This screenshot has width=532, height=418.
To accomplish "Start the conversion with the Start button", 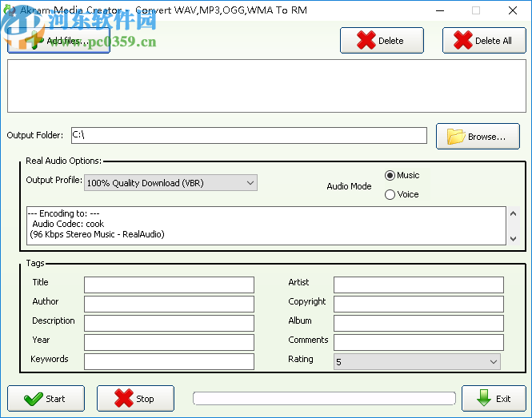I will point(46,398).
